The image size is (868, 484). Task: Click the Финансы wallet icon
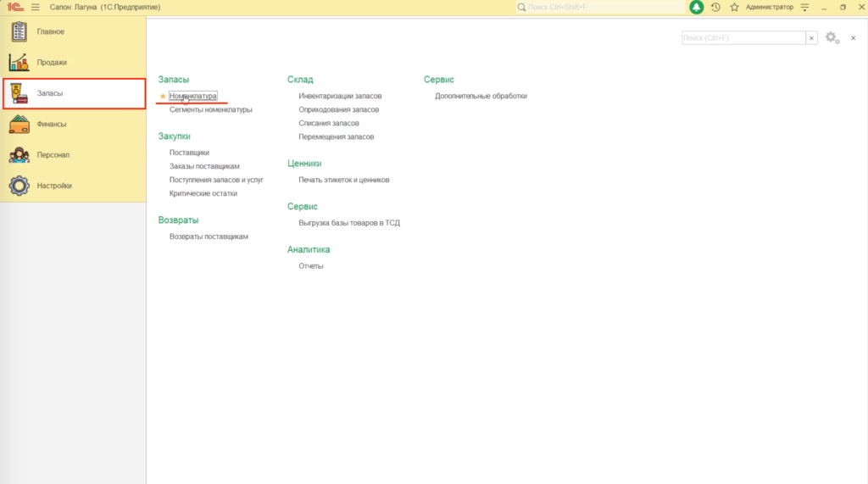(19, 124)
